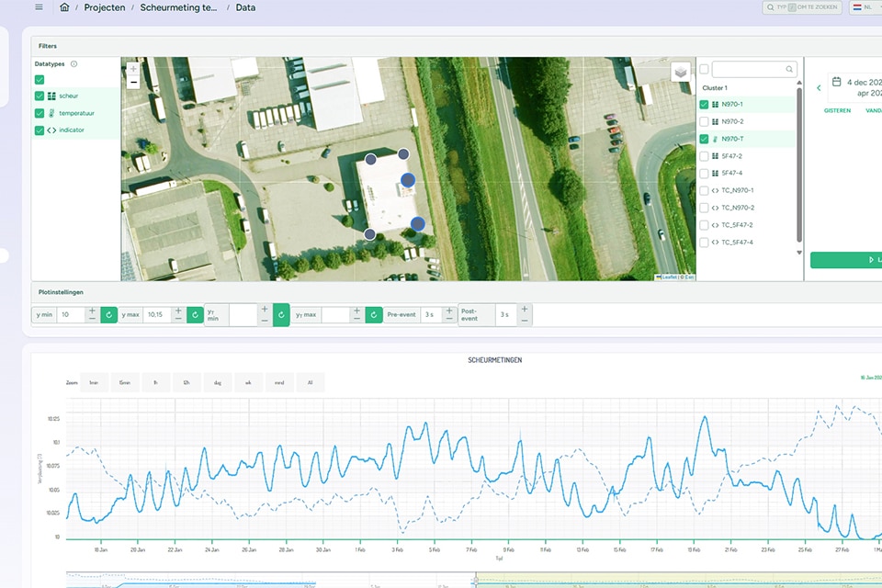882x588 pixels.
Task: Set chart zoom to 1h
Action: [x=155, y=382]
